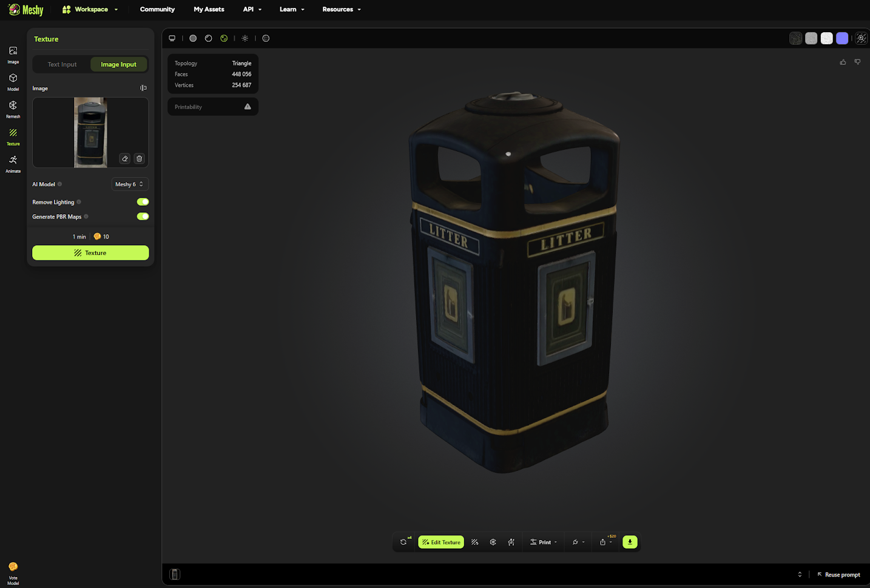Open the Animate panel from the sidebar
This screenshot has height=588, width=870.
[x=13, y=163]
